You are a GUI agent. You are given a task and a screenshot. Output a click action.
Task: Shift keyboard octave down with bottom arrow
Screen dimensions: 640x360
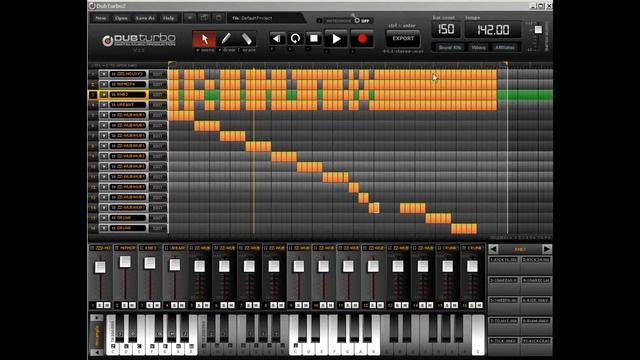(96, 352)
